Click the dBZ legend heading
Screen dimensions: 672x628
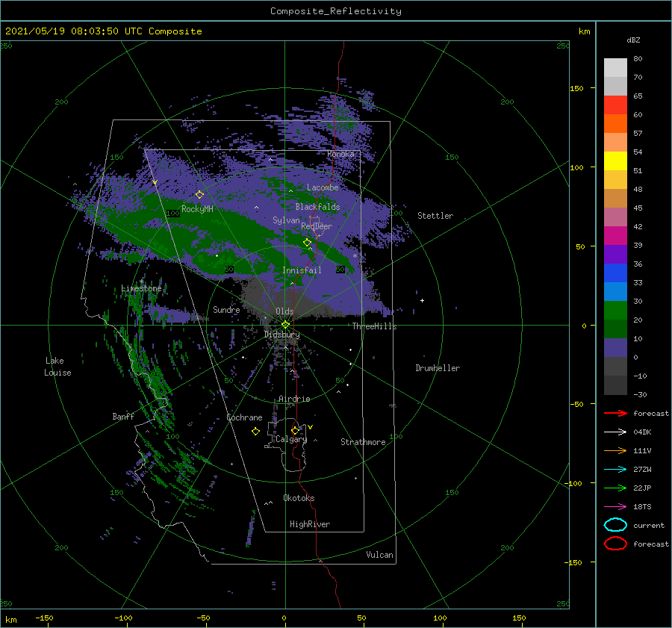(633, 40)
